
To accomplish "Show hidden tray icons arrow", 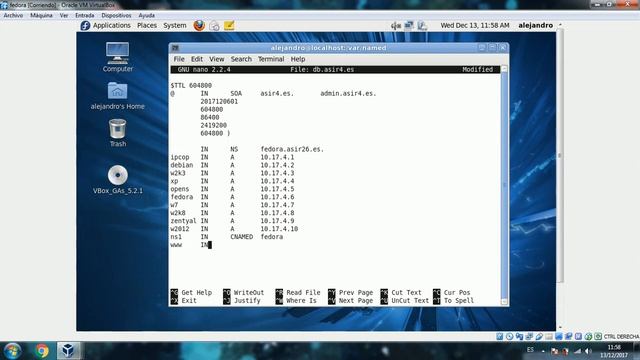I will tap(543, 351).
